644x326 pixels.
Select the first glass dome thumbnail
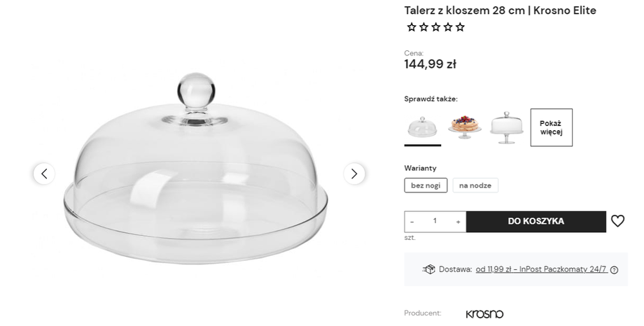pyautogui.click(x=422, y=127)
